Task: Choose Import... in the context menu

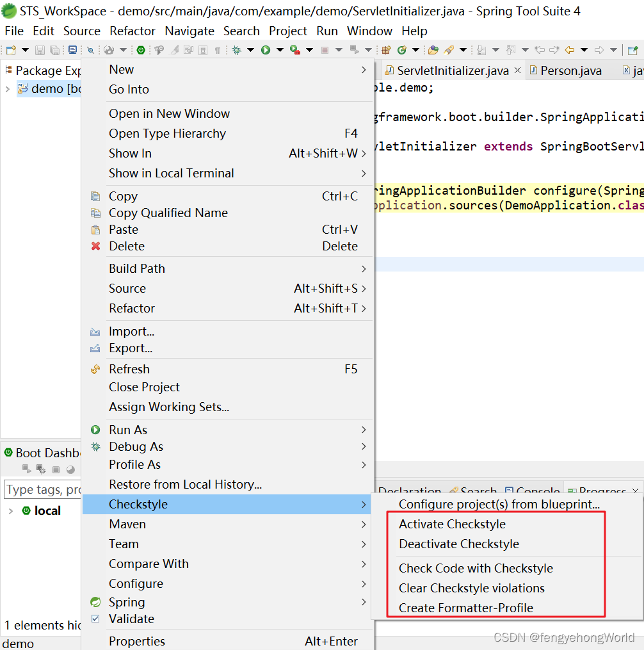Action: point(227,331)
